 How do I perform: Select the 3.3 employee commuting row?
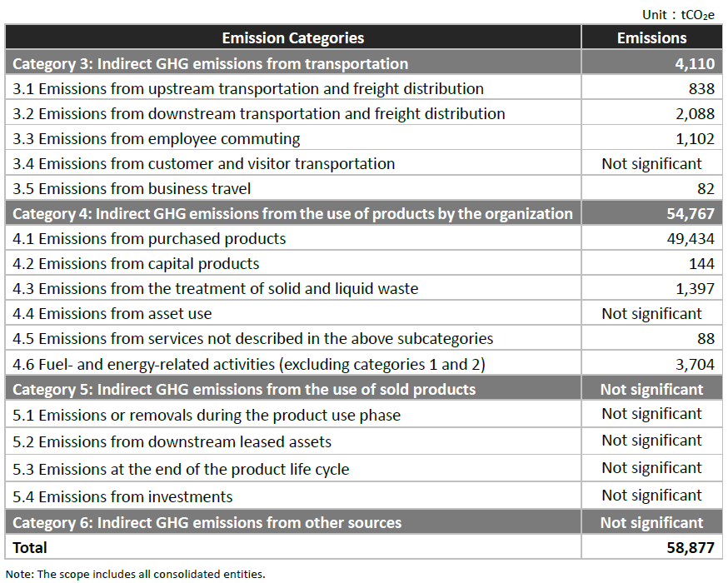[x=169, y=138]
